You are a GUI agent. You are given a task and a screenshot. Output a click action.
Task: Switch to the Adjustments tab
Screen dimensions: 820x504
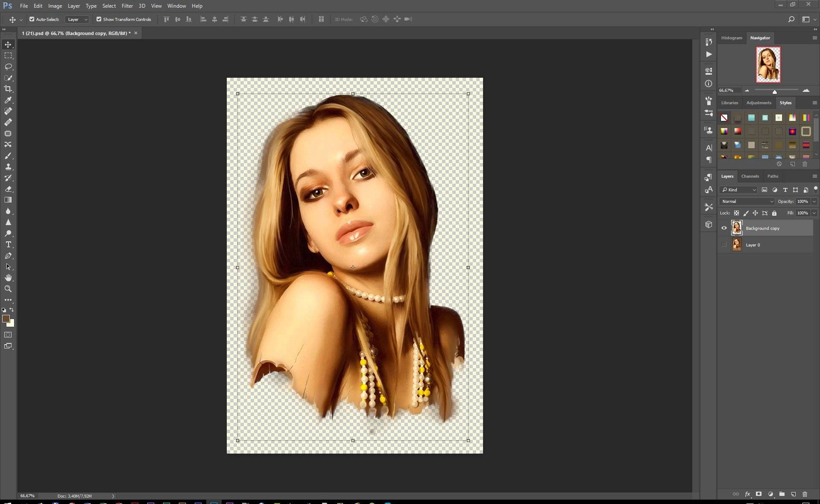click(758, 103)
